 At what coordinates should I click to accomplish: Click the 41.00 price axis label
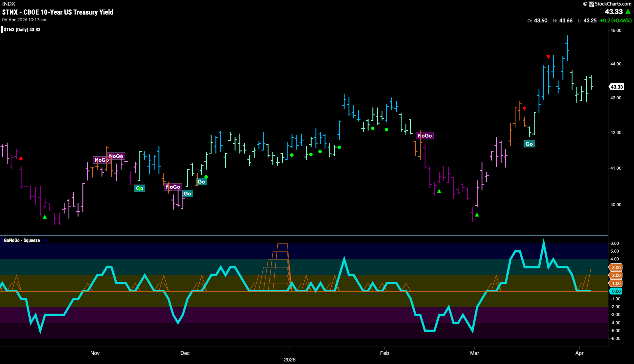616,168
